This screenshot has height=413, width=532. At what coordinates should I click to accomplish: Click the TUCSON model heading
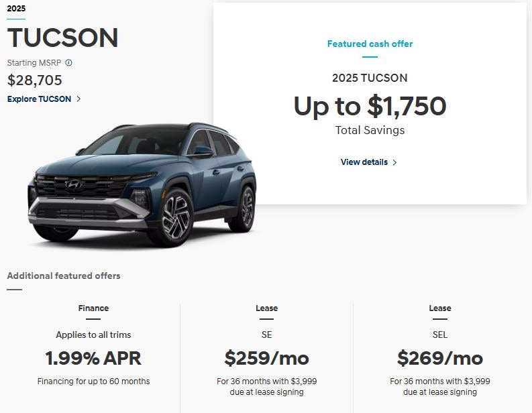click(x=62, y=38)
